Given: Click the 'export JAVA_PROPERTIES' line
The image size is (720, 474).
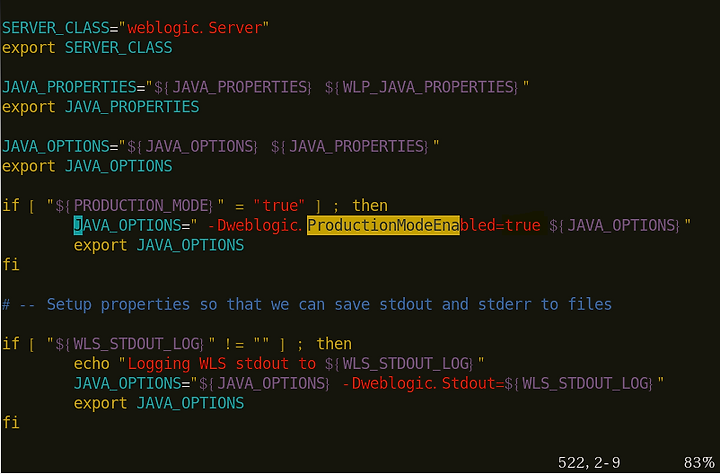Looking at the screenshot, I should pyautogui.click(x=101, y=107).
